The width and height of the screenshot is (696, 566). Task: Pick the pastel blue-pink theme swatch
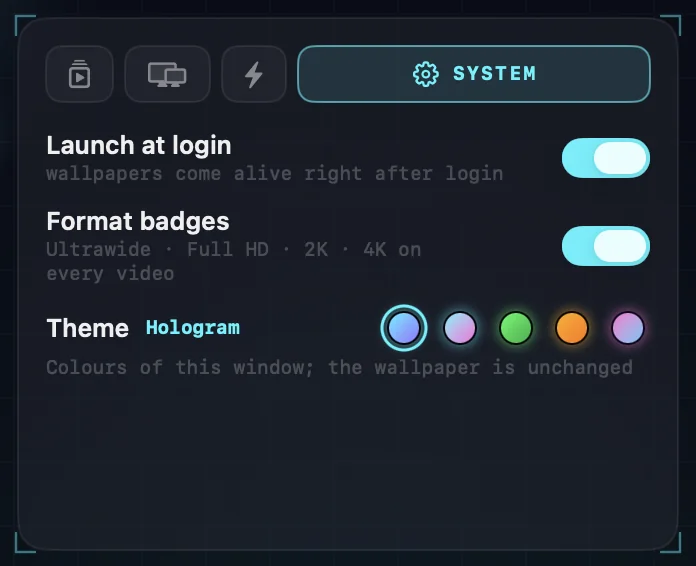[460, 328]
